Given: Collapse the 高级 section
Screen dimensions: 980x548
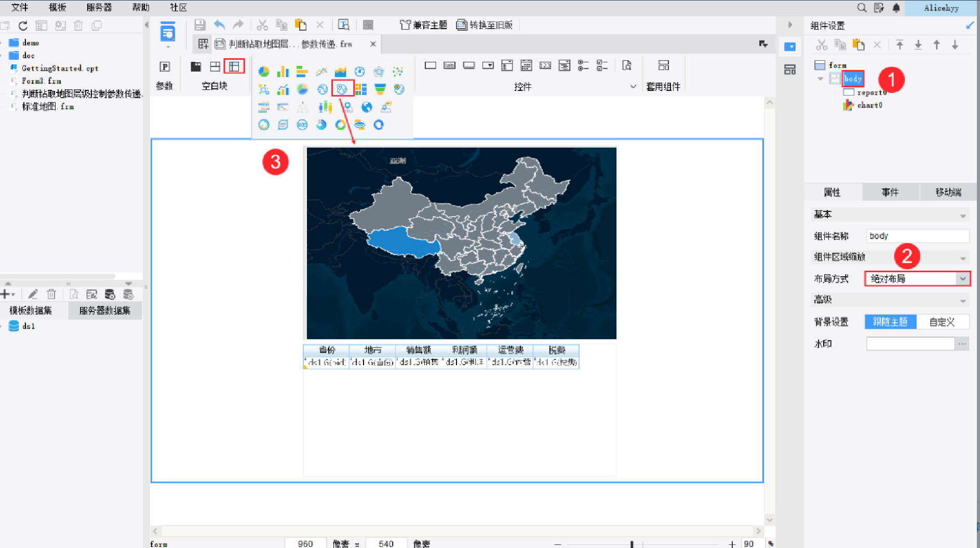Looking at the screenshot, I should tap(963, 300).
